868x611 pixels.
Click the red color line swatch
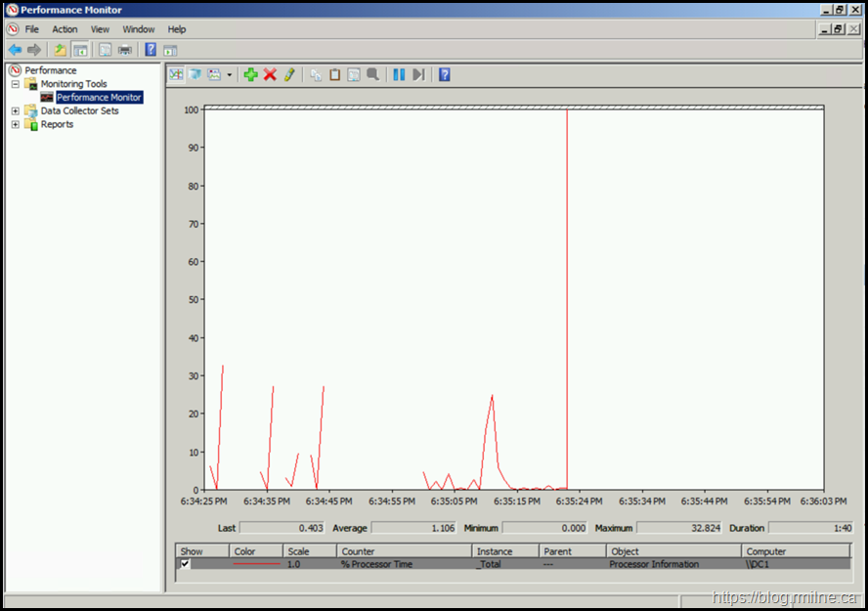256,564
